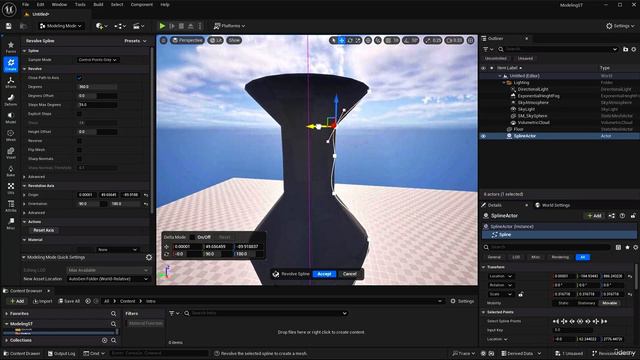Select the rotate gizmo tool in viewport
The height and width of the screenshot is (360, 640).
click(x=350, y=40)
